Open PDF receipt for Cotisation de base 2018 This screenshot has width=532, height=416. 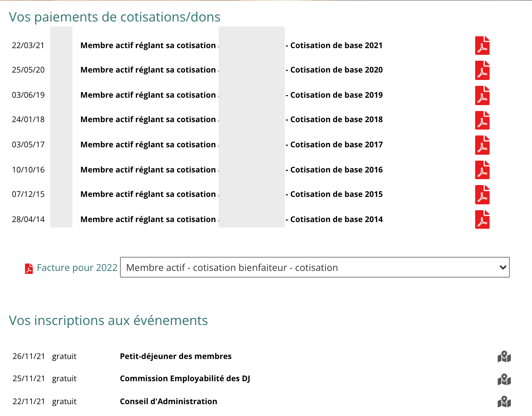pyautogui.click(x=482, y=120)
